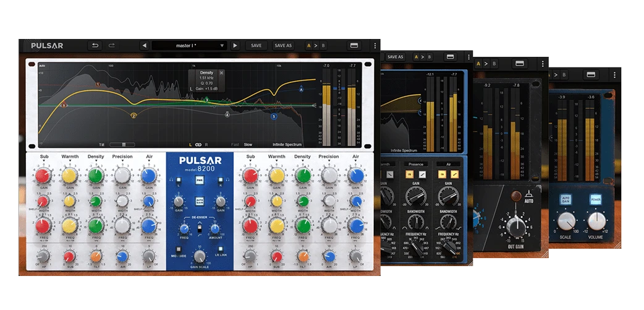644x310 pixels.
Task: Click the undo arrow in Pulsar toolbar
Action: [95, 45]
